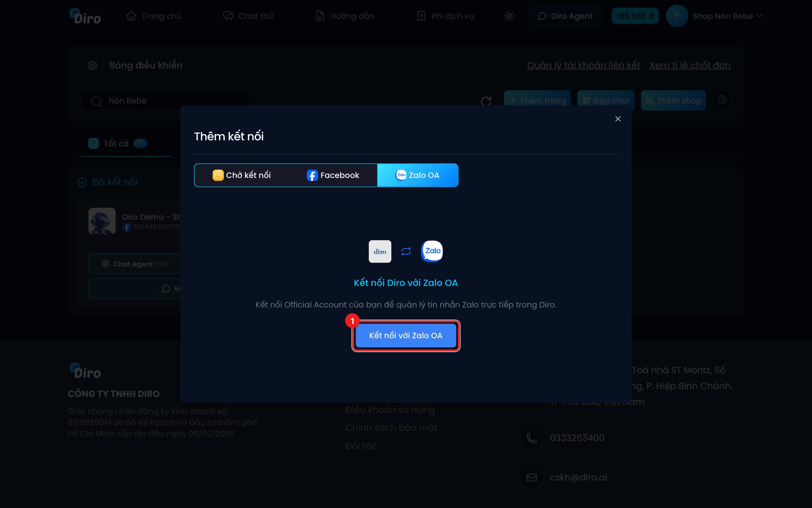812x508 pixels.
Task: Open Phí dịch vụ menu item
Action: pos(445,16)
